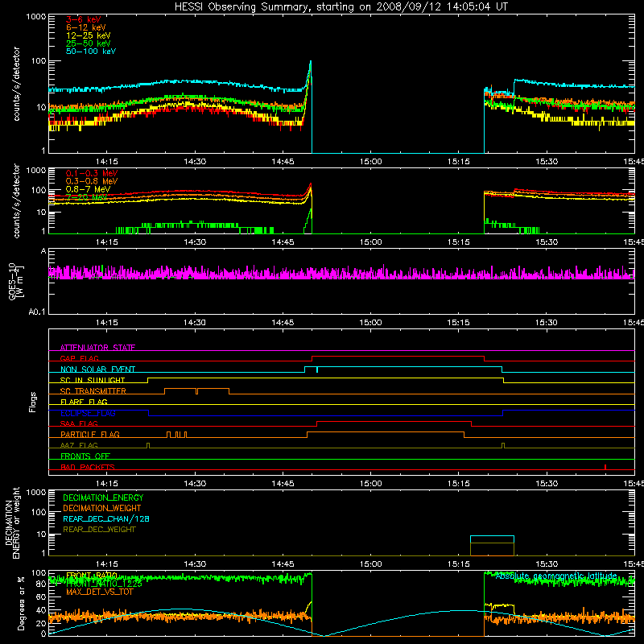Click the REAR_DEC_WEIGHT legend label

(x=99, y=530)
